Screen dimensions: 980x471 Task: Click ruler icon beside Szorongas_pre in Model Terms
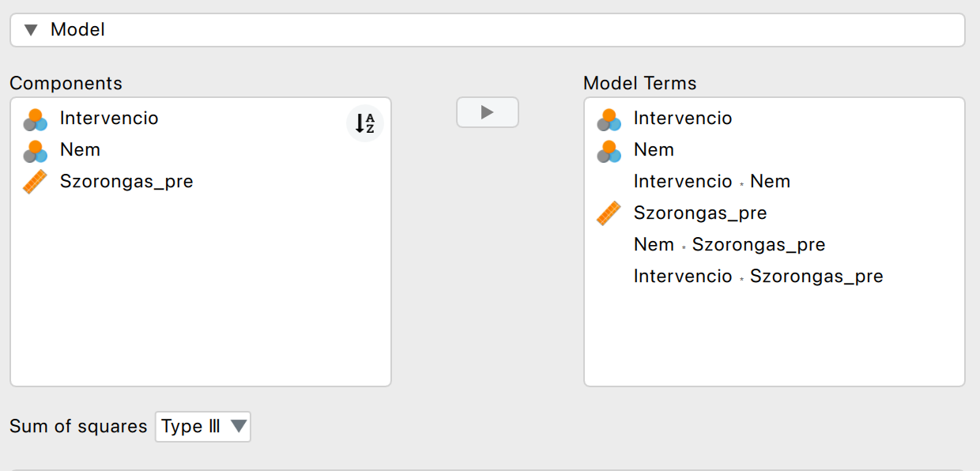[608, 214]
